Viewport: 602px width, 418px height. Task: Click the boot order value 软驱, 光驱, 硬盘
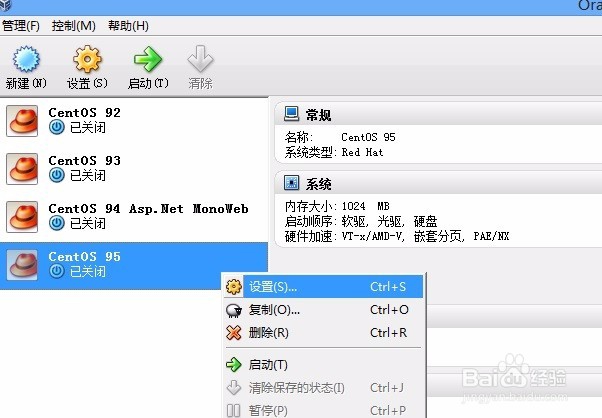click(389, 221)
